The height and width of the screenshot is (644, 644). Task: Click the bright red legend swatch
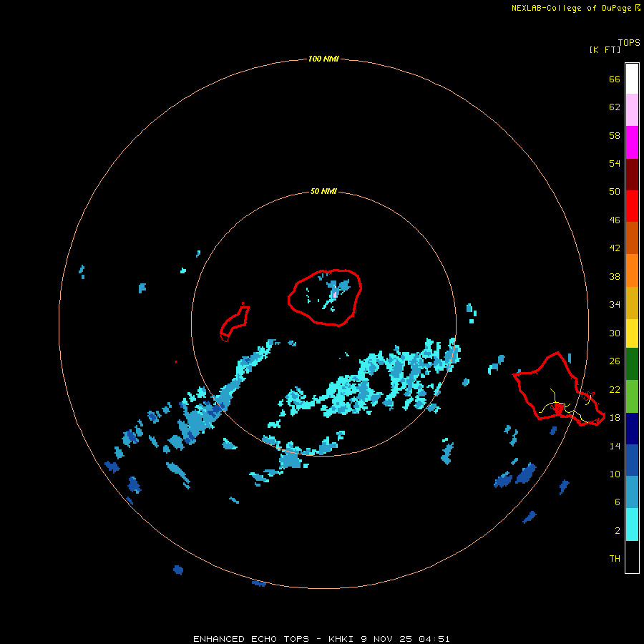click(x=632, y=206)
